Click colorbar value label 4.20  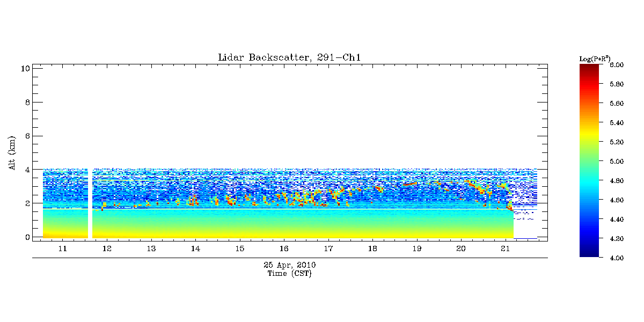pos(617,239)
